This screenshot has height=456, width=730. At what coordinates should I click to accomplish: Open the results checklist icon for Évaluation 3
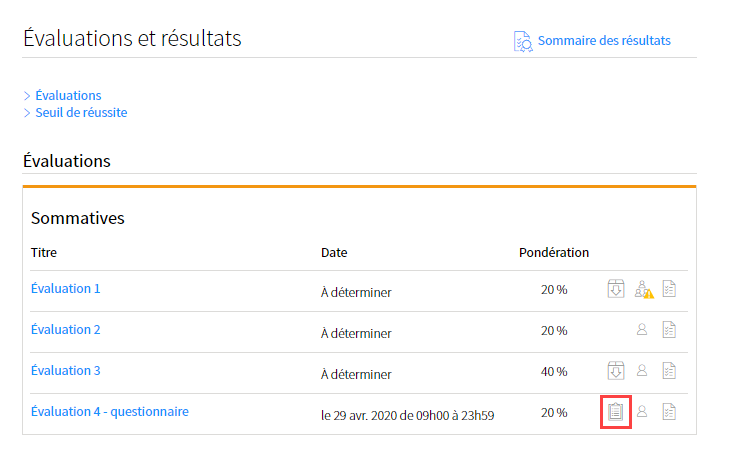tap(669, 371)
